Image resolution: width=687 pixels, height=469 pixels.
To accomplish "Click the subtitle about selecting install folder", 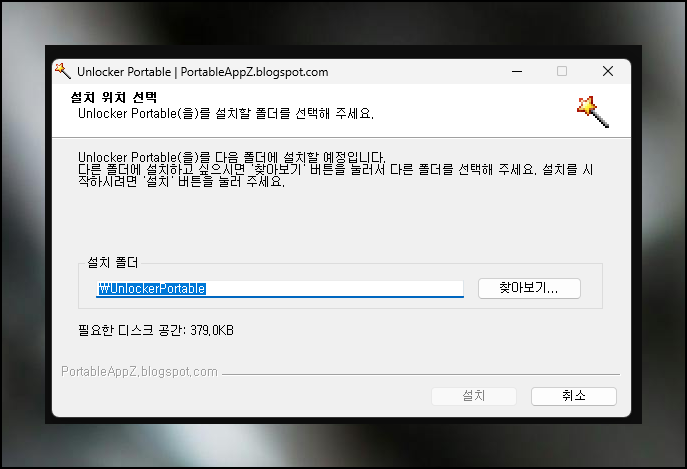I will pyautogui.click(x=226, y=114).
